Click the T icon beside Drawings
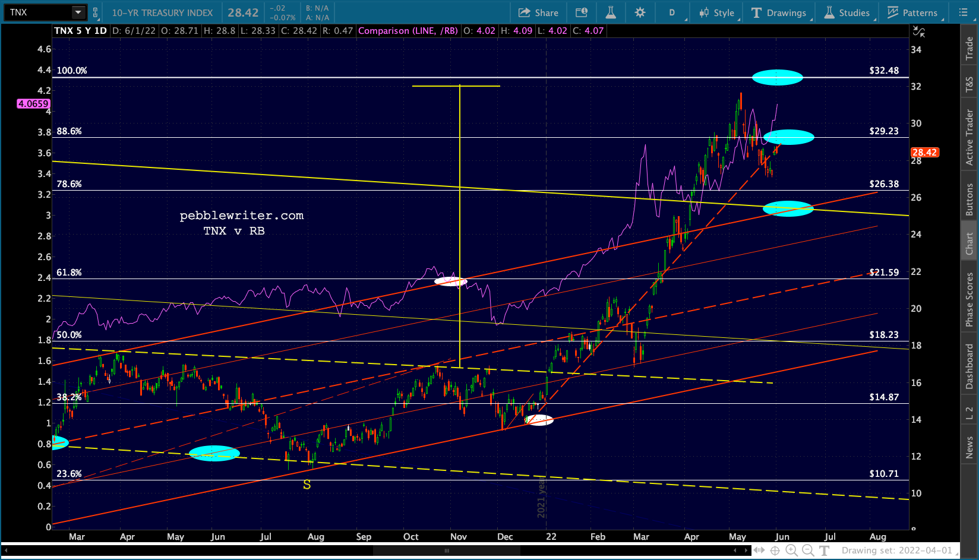979x560 pixels. click(x=756, y=12)
